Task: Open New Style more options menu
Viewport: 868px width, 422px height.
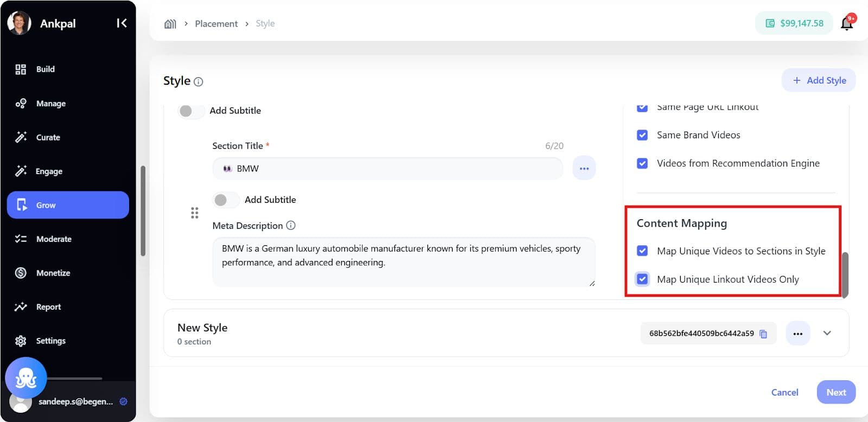Action: [x=797, y=334]
